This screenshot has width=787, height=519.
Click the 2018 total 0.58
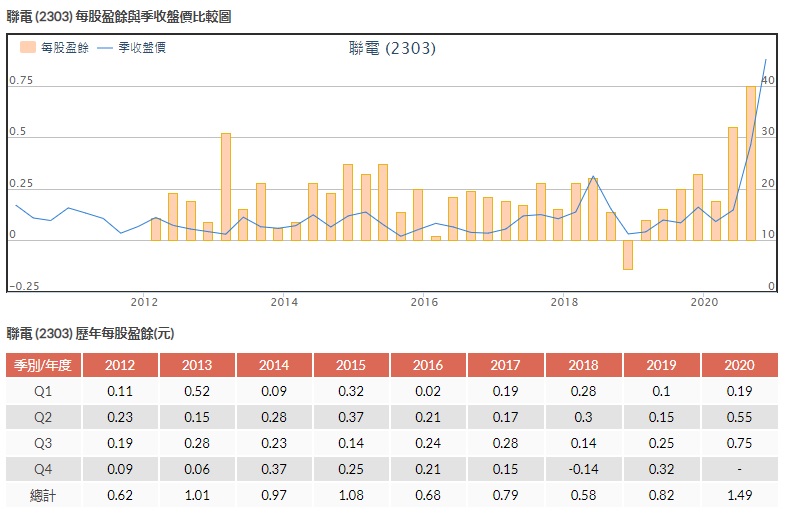pos(583,495)
